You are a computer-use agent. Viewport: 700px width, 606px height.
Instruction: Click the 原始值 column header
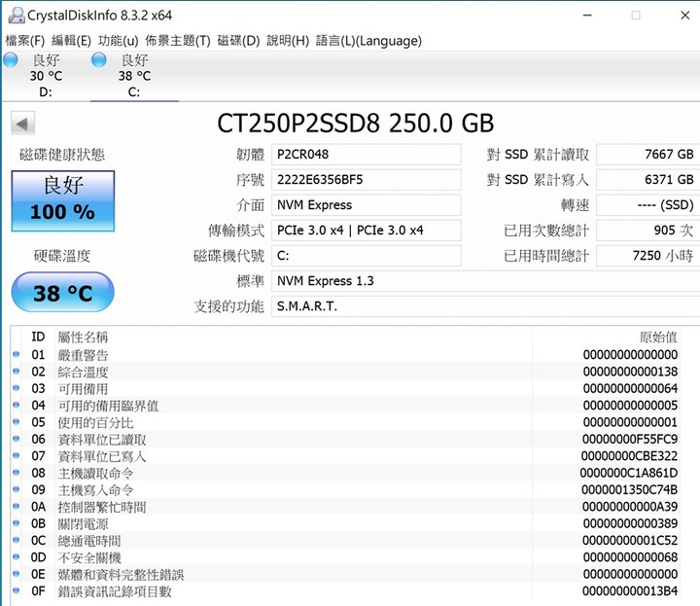tap(658, 337)
